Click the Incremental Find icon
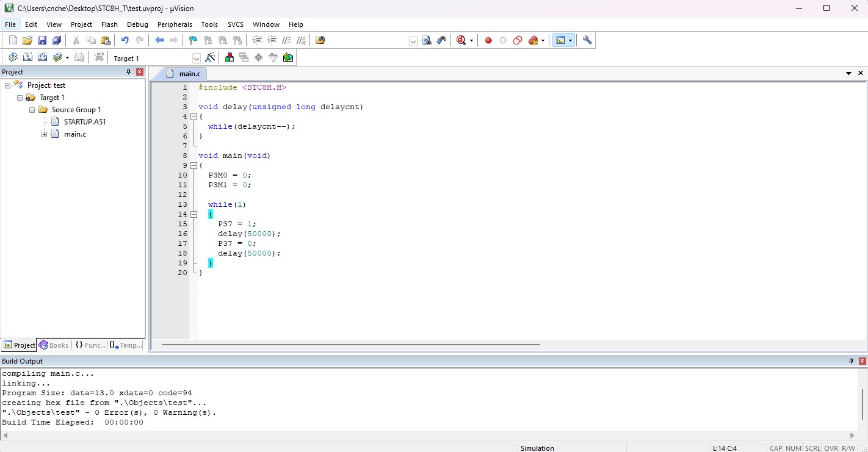The width and height of the screenshot is (868, 452). (441, 40)
